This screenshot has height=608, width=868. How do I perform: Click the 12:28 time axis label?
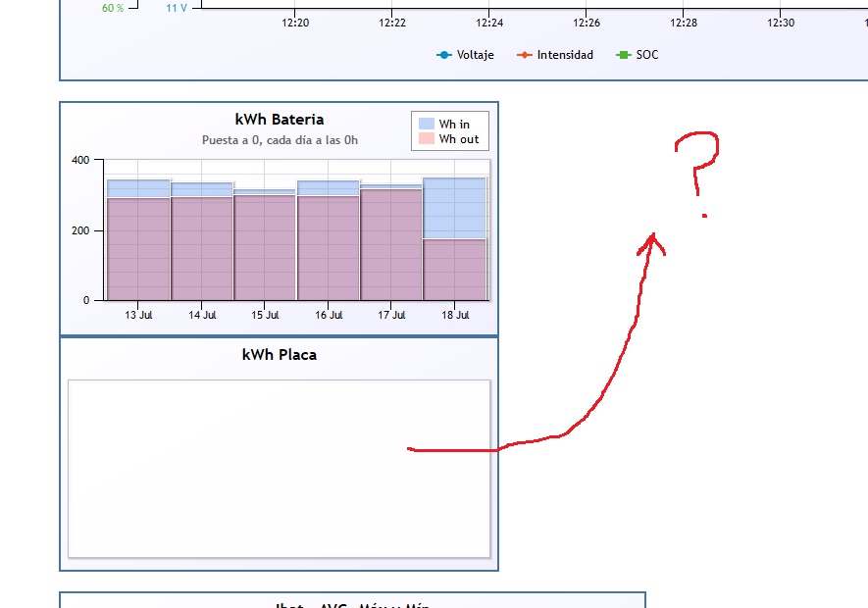[683, 23]
